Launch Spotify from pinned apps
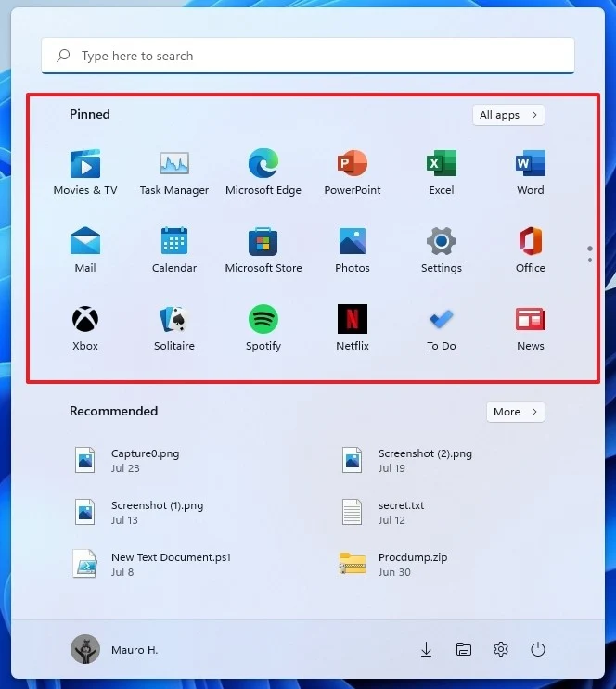 [263, 327]
